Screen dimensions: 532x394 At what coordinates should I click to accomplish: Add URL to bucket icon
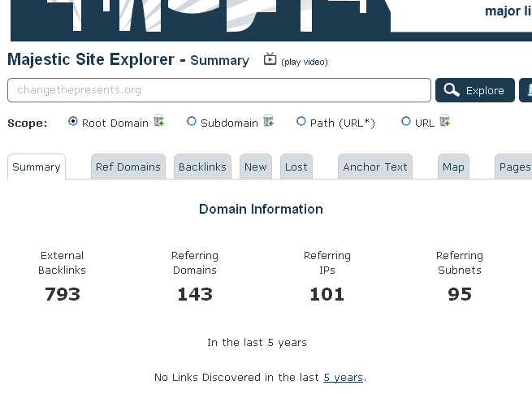[x=444, y=120]
